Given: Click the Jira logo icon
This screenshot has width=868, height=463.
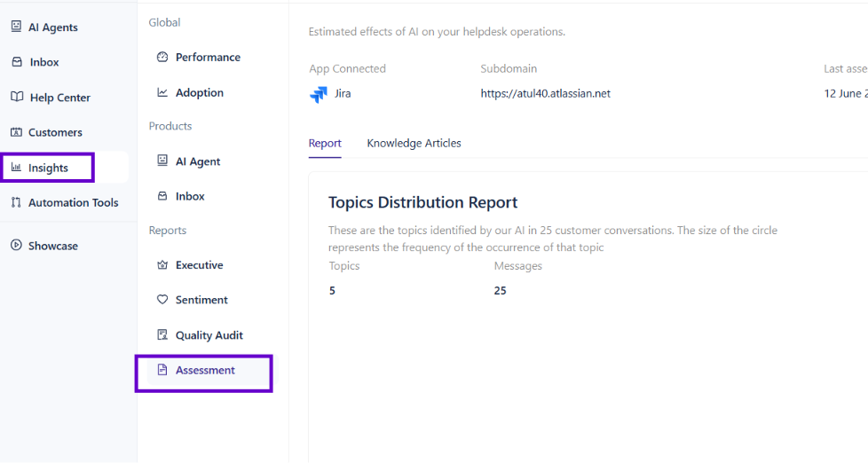Looking at the screenshot, I should click(319, 95).
